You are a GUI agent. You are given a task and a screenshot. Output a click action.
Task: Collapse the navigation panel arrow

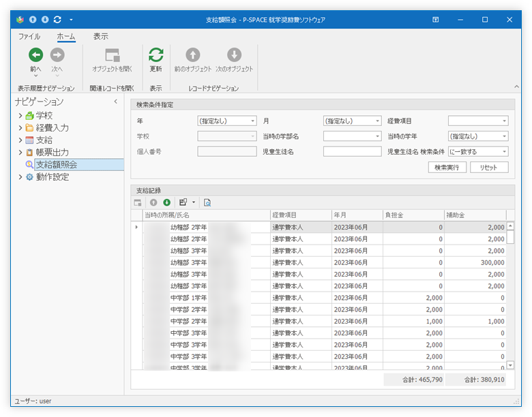pyautogui.click(x=116, y=101)
